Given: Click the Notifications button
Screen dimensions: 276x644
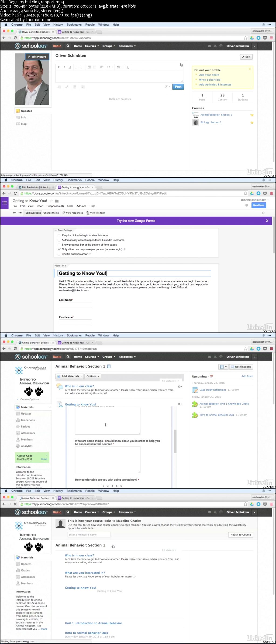Looking at the screenshot, I should [241, 367].
